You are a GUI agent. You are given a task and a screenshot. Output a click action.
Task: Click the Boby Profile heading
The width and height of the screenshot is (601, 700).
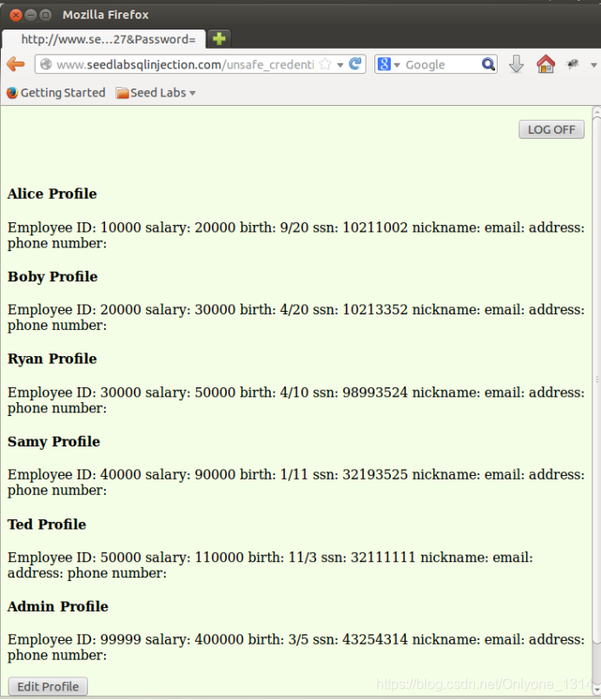[x=53, y=276]
